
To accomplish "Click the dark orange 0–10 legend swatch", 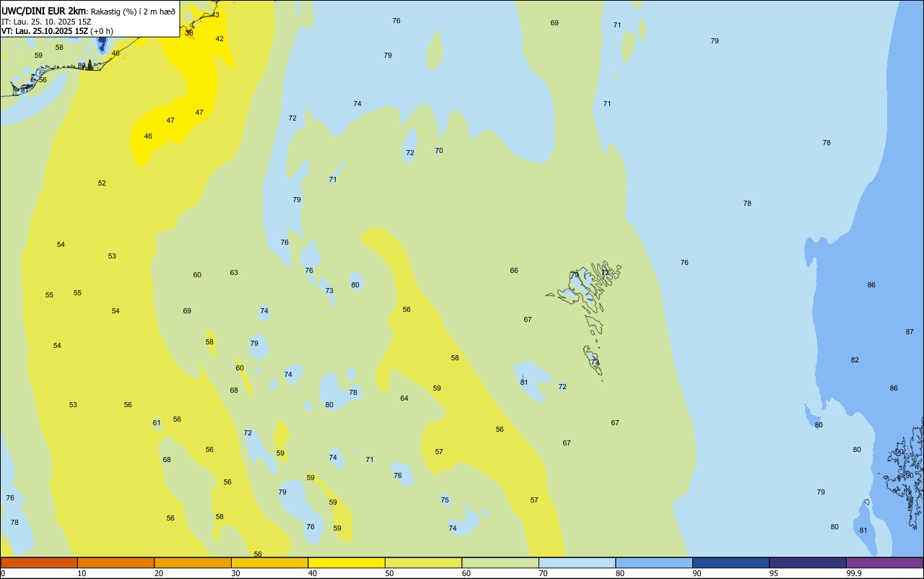I will click(x=39, y=562).
